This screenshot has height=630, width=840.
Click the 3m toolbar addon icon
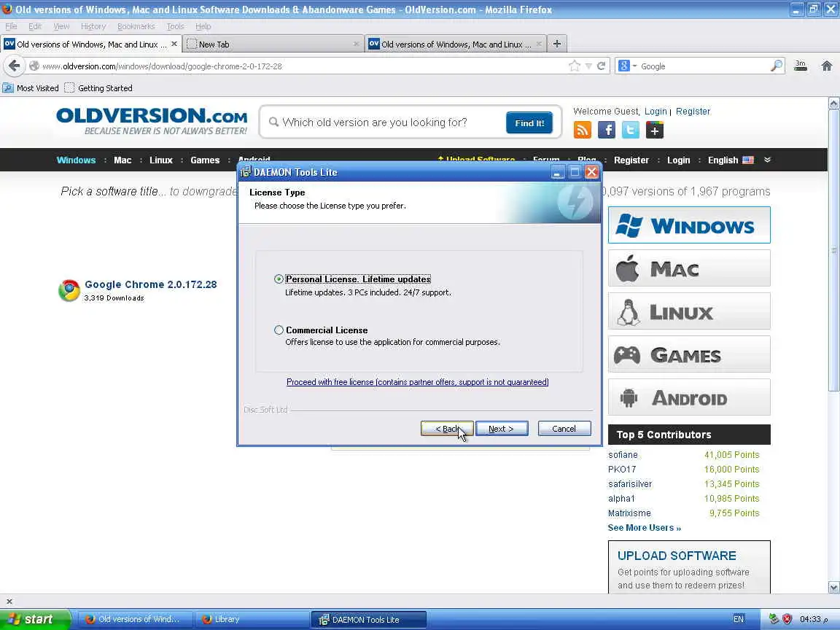[x=801, y=66]
